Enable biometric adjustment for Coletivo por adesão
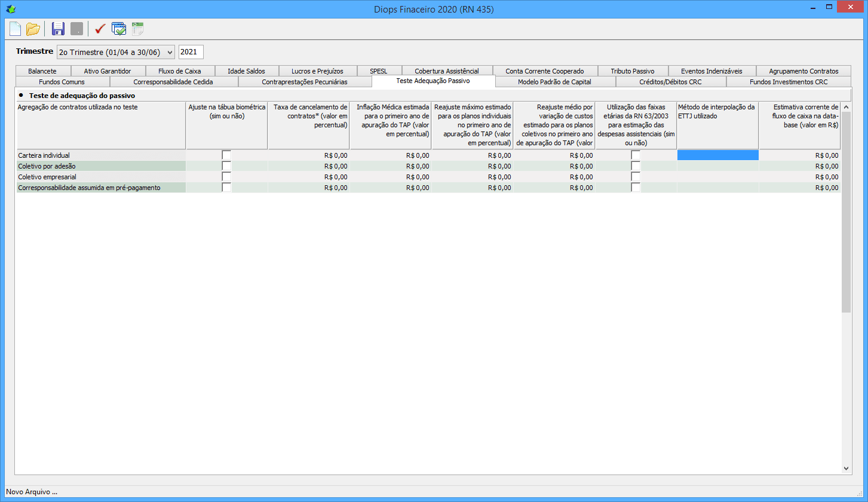 (x=226, y=166)
